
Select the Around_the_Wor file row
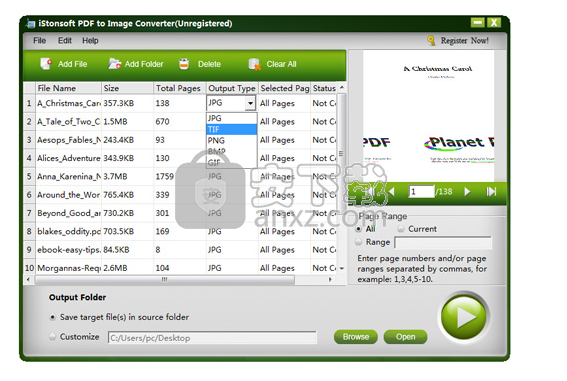pos(180,195)
